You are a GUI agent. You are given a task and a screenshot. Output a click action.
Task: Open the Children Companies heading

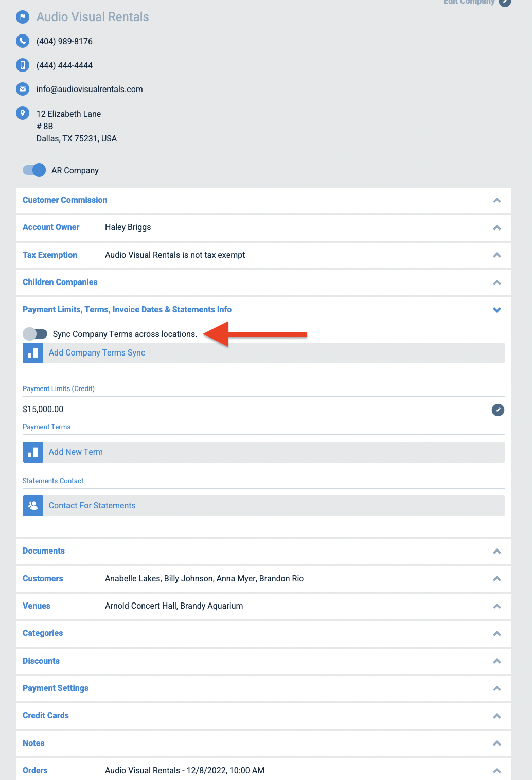coord(60,282)
